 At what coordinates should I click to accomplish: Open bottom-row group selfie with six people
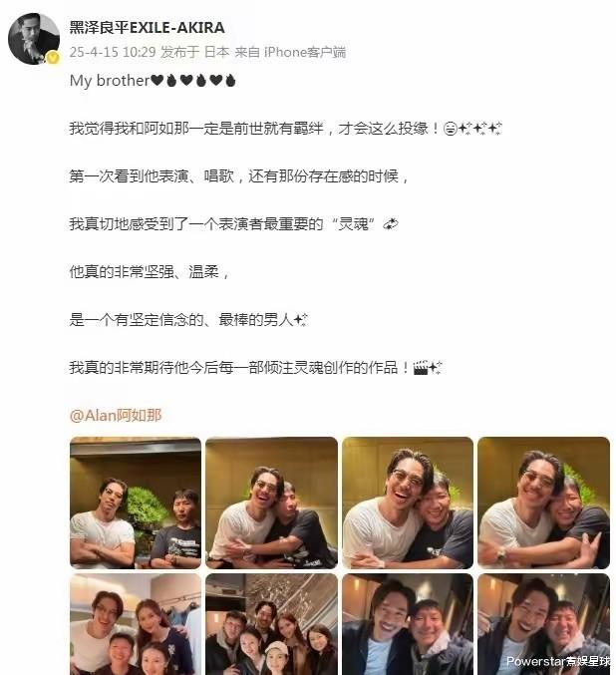pyautogui.click(x=271, y=624)
